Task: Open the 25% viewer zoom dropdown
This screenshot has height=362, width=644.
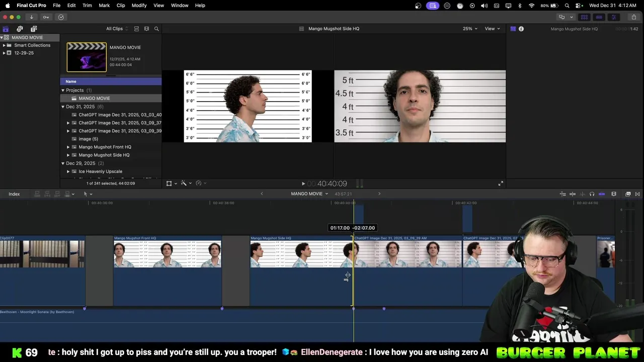Action: [x=470, y=29]
